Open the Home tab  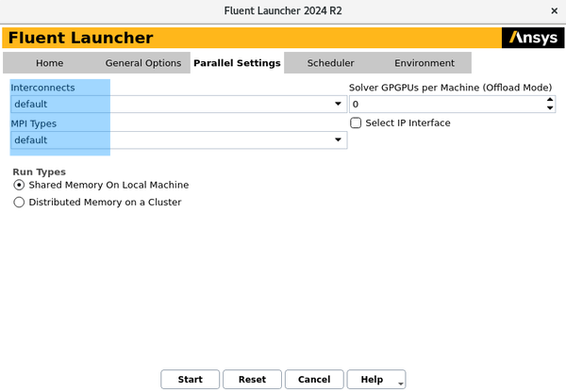click(x=49, y=63)
